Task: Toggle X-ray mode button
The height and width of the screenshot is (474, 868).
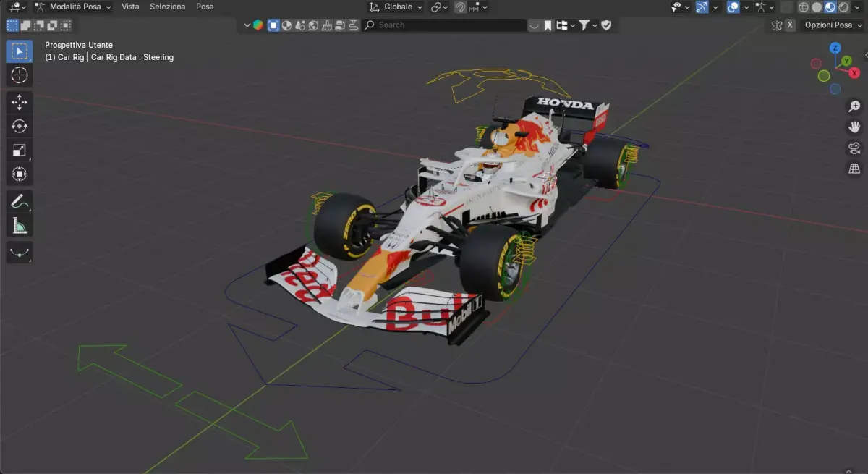Action: click(x=786, y=7)
